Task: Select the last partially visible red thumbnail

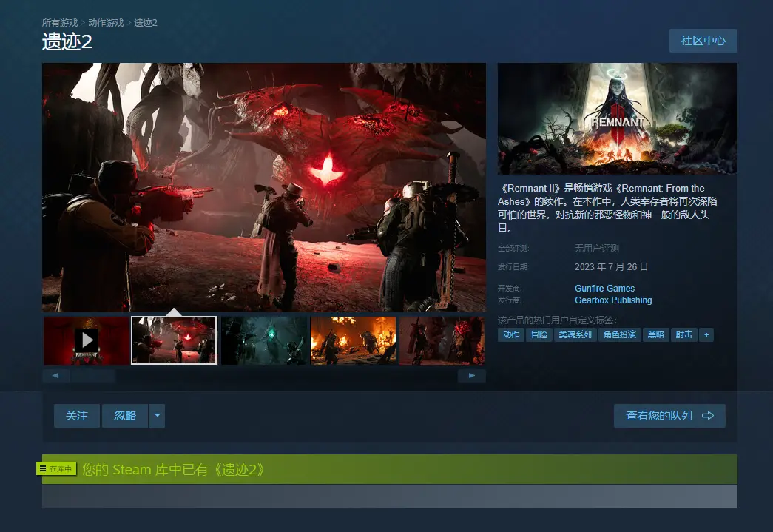Action: coord(442,340)
